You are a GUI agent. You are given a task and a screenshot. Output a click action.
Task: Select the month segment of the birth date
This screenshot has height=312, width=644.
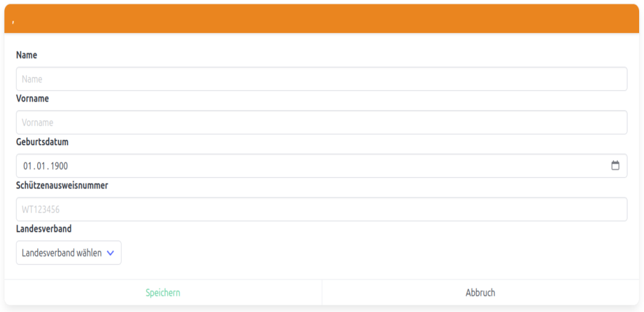(x=42, y=166)
